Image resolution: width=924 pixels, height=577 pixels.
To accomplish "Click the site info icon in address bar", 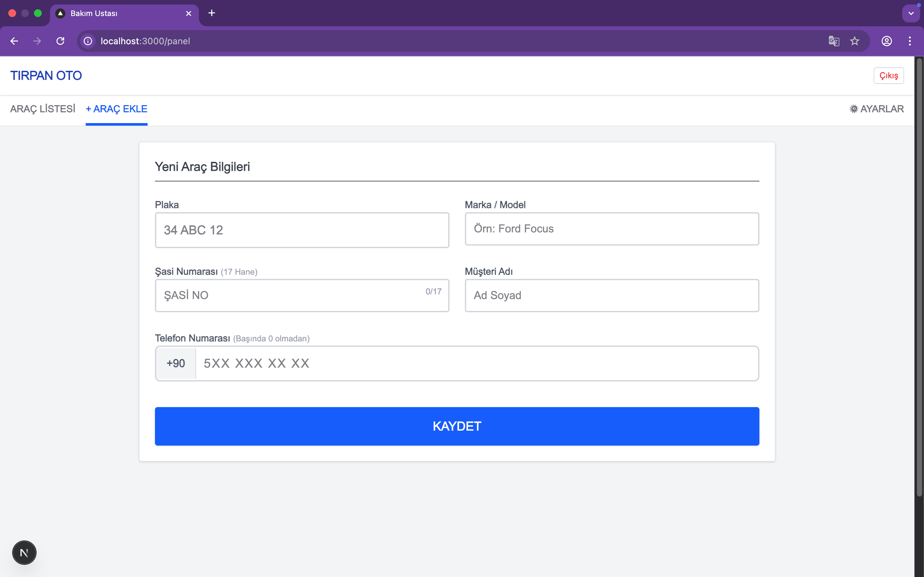I will (88, 41).
